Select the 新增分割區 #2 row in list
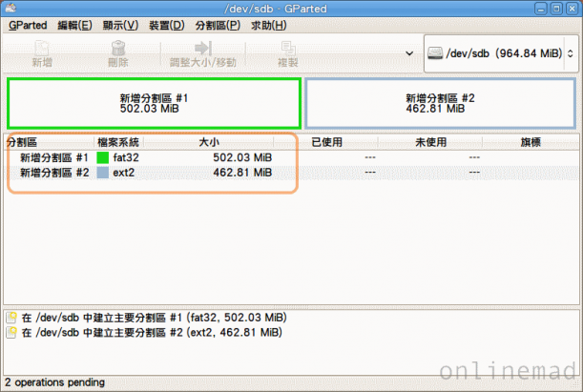 (291, 173)
